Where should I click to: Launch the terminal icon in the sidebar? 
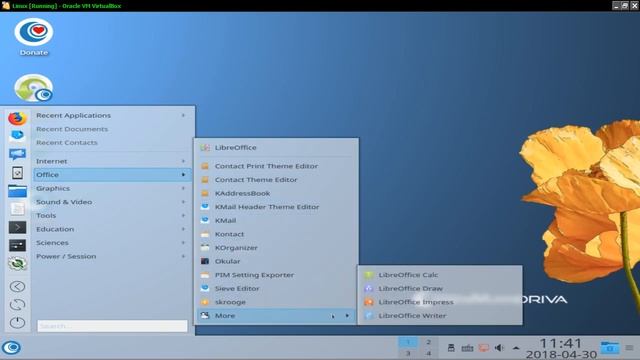(x=17, y=227)
